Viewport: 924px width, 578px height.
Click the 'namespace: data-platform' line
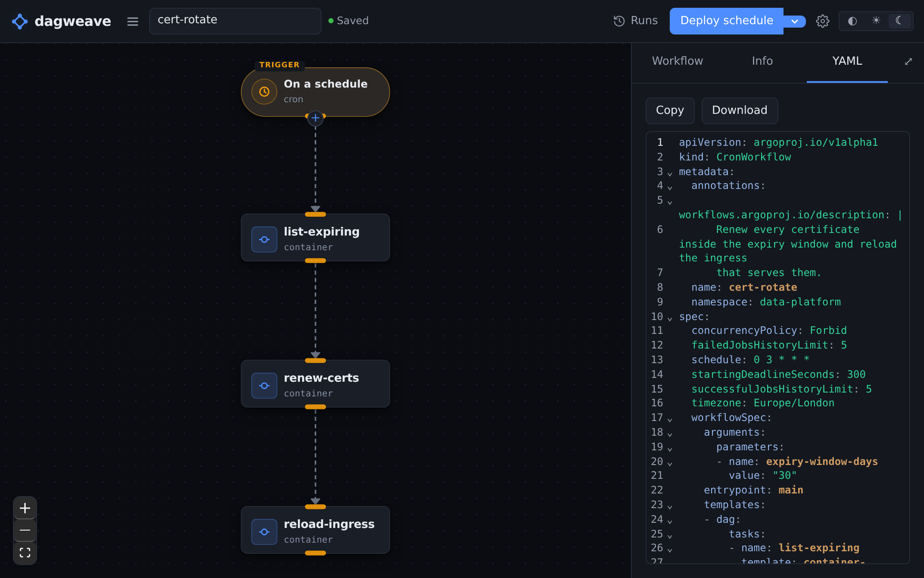(x=766, y=302)
